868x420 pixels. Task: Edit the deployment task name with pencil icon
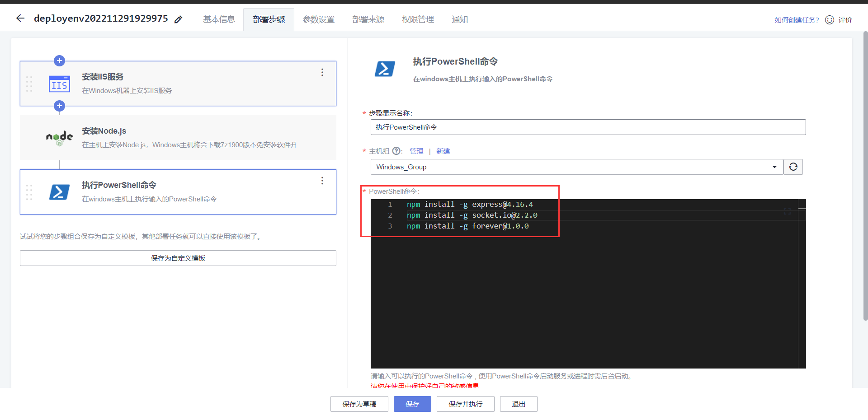[179, 19]
